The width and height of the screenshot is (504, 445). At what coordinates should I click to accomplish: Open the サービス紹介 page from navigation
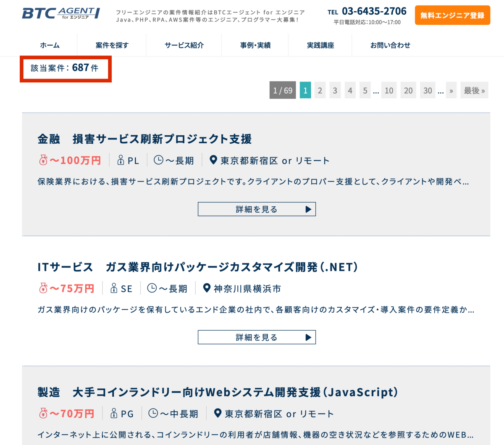(x=184, y=45)
